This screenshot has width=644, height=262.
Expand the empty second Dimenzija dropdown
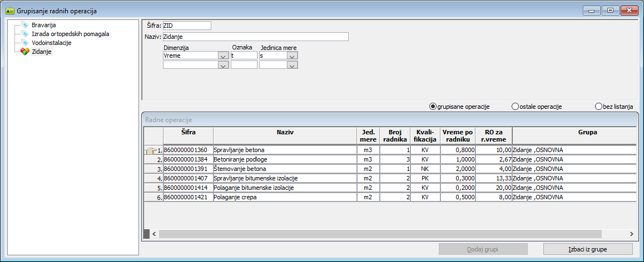point(222,65)
